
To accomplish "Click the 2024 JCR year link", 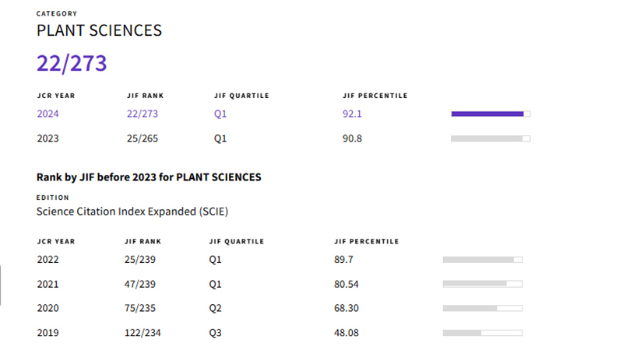I will coord(48,114).
